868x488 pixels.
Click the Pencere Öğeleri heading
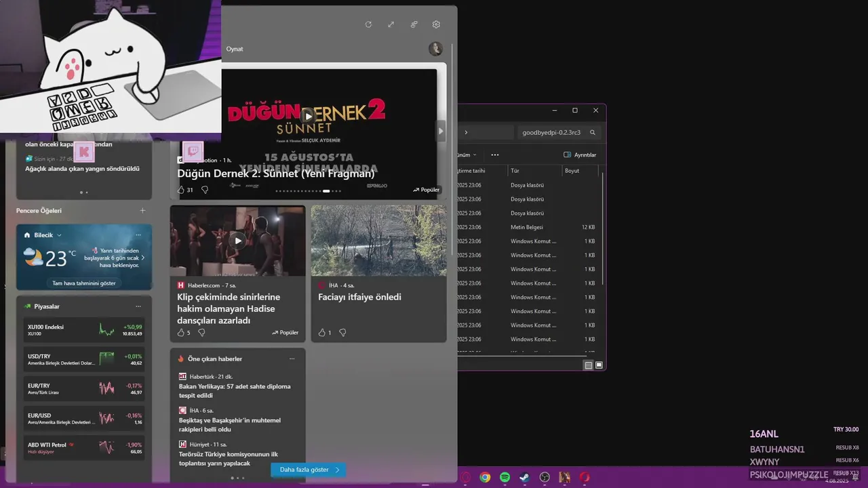(39, 211)
